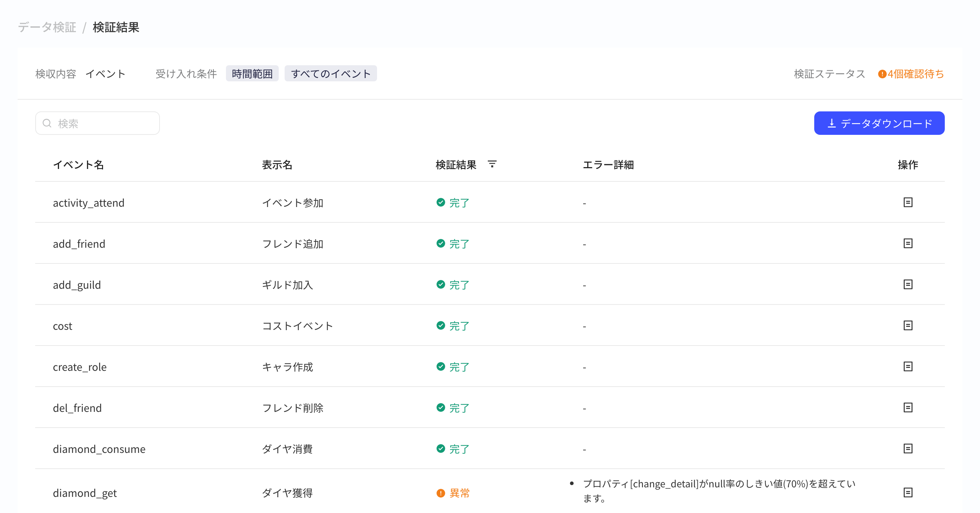Image resolution: width=980 pixels, height=513 pixels.
Task: Click the change_detail null率 error message
Action: [x=719, y=491]
